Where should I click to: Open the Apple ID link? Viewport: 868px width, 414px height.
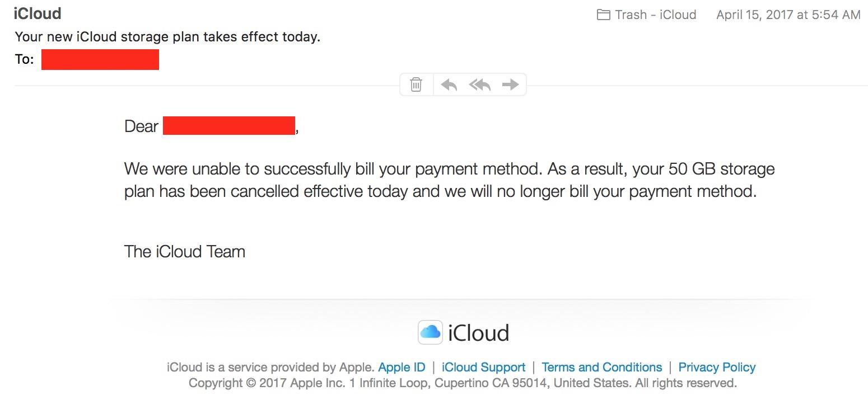pyautogui.click(x=402, y=368)
